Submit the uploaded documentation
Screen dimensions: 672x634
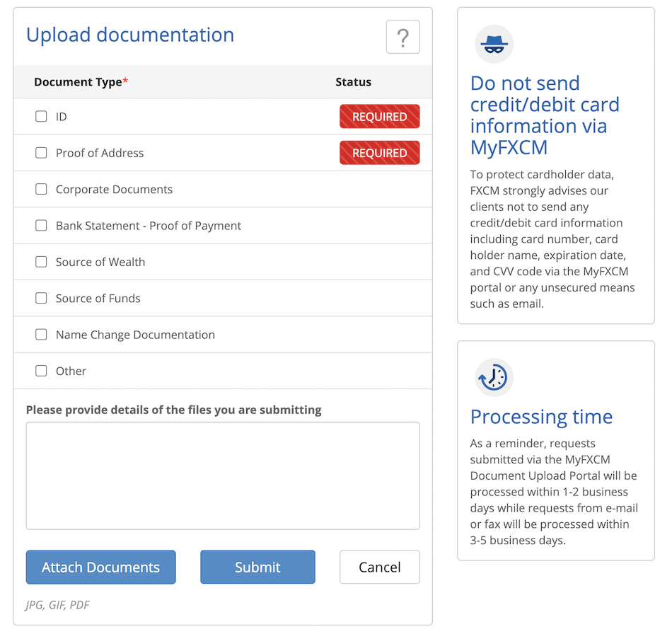click(x=257, y=567)
